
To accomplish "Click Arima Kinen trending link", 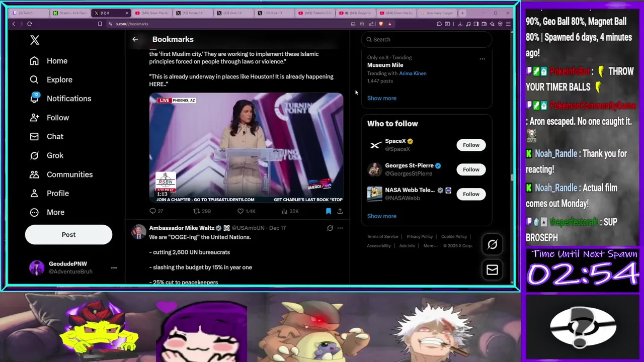I will pyautogui.click(x=413, y=73).
